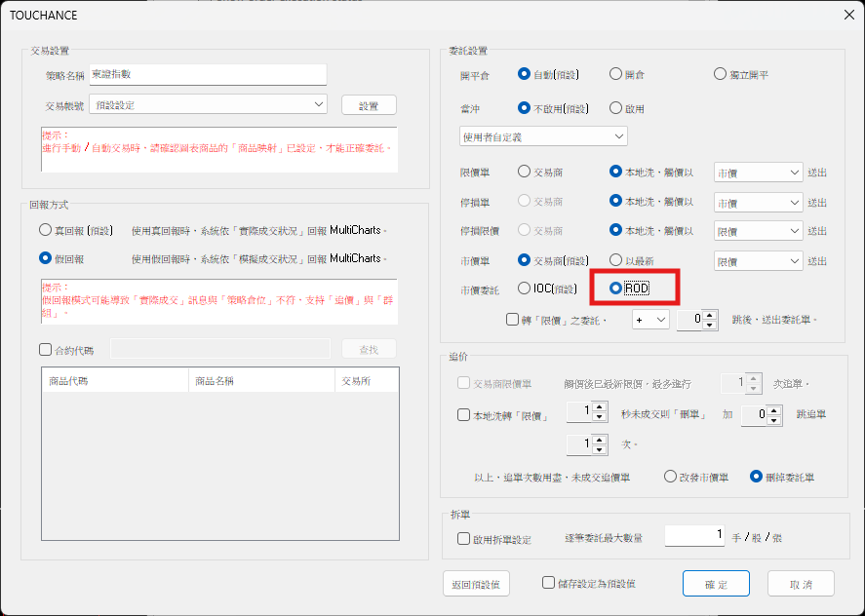Select the IOC(預設) radio option
865x616 pixels.
point(525,289)
